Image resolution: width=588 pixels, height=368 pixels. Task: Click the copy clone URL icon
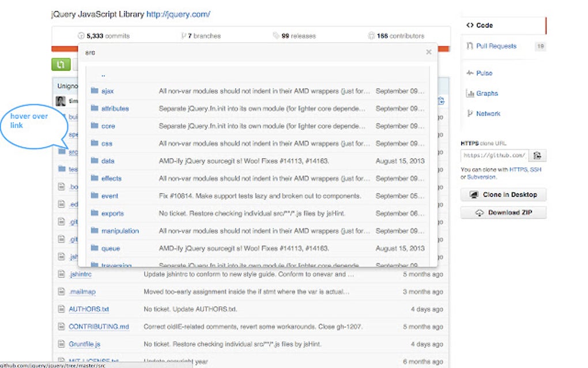(537, 155)
